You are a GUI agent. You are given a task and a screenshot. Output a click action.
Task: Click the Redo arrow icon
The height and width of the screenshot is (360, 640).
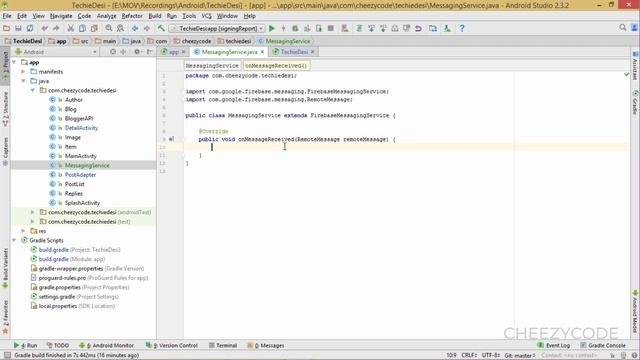coord(56,28)
